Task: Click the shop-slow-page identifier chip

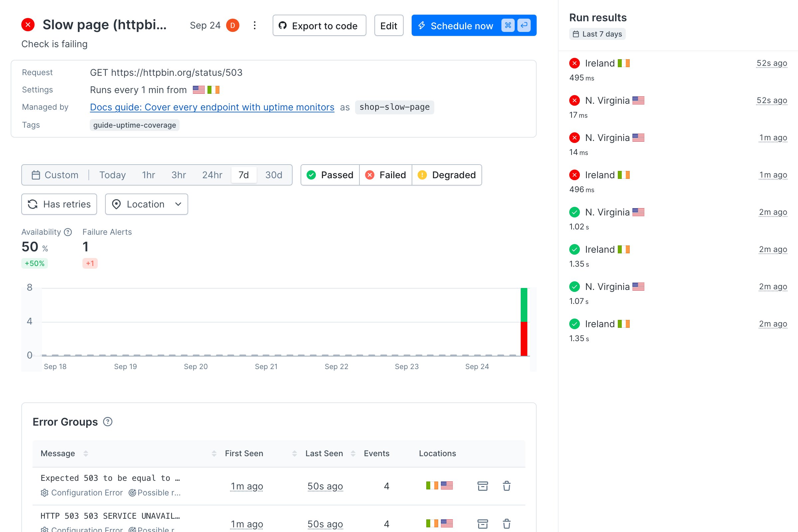Action: coord(395,107)
